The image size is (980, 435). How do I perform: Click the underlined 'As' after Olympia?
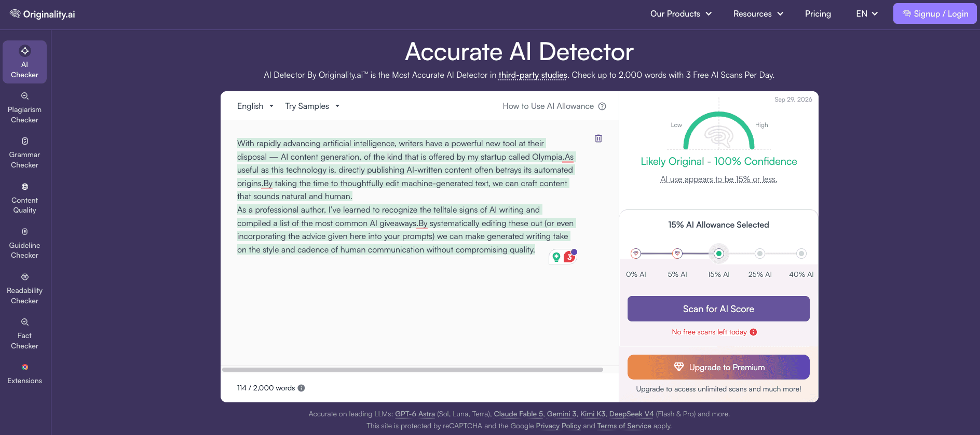click(x=569, y=157)
